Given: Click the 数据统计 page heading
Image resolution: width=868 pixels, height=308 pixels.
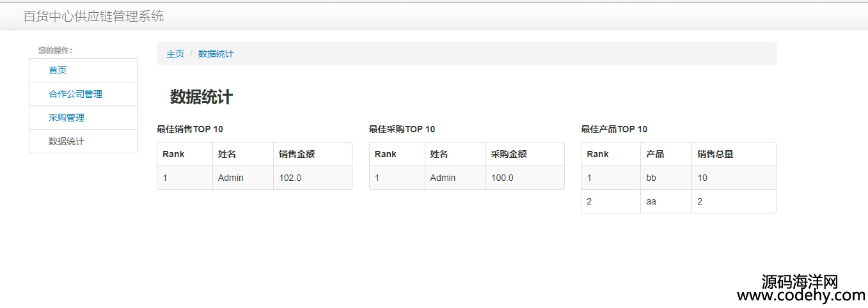Looking at the screenshot, I should [x=201, y=97].
